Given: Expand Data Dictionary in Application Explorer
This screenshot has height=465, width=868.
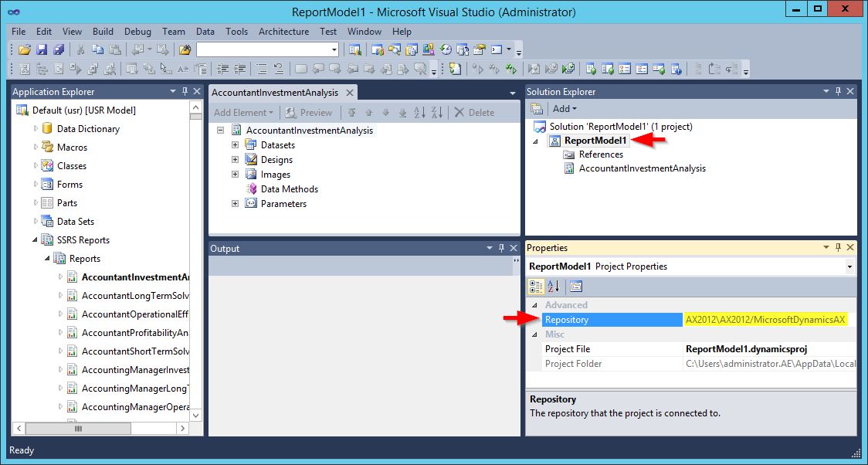Looking at the screenshot, I should click(36, 128).
